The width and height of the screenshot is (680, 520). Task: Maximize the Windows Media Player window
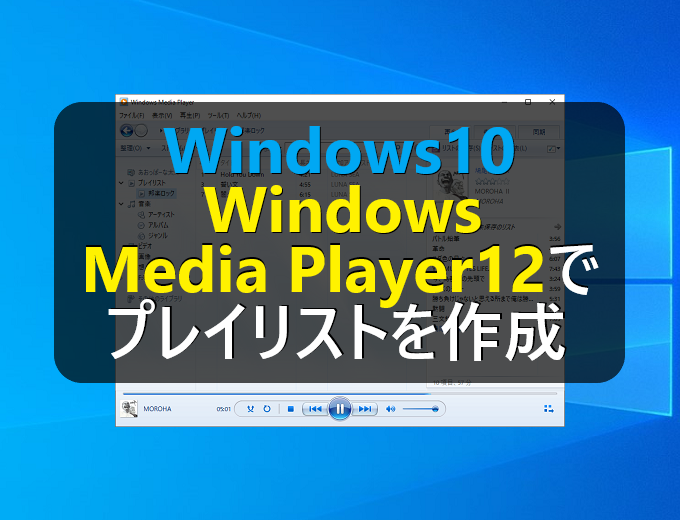point(528,102)
